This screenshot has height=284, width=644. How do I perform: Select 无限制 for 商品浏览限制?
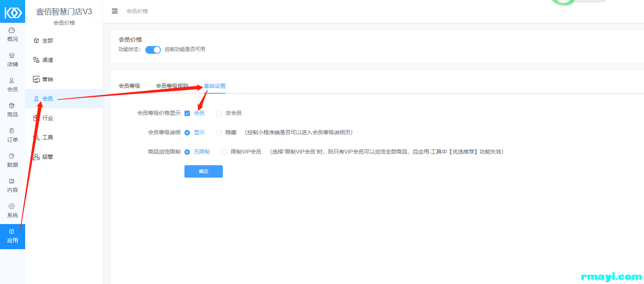187,152
